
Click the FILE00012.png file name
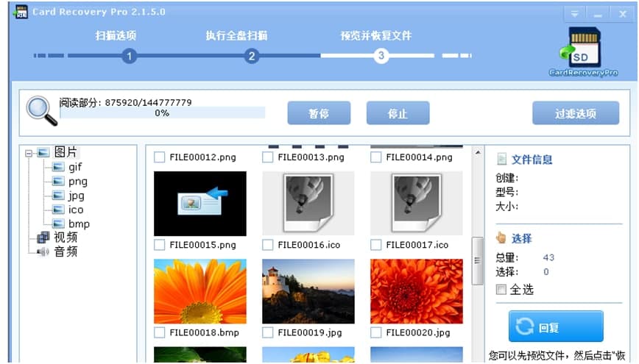coord(202,157)
